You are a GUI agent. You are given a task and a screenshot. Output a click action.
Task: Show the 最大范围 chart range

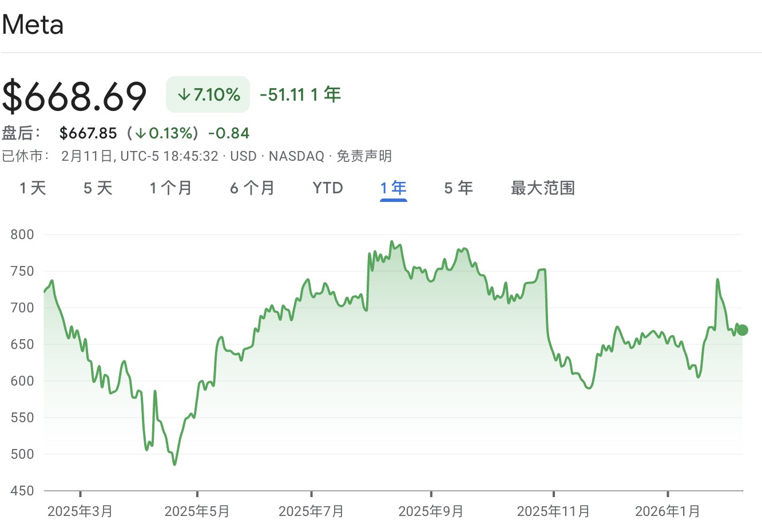[543, 188]
